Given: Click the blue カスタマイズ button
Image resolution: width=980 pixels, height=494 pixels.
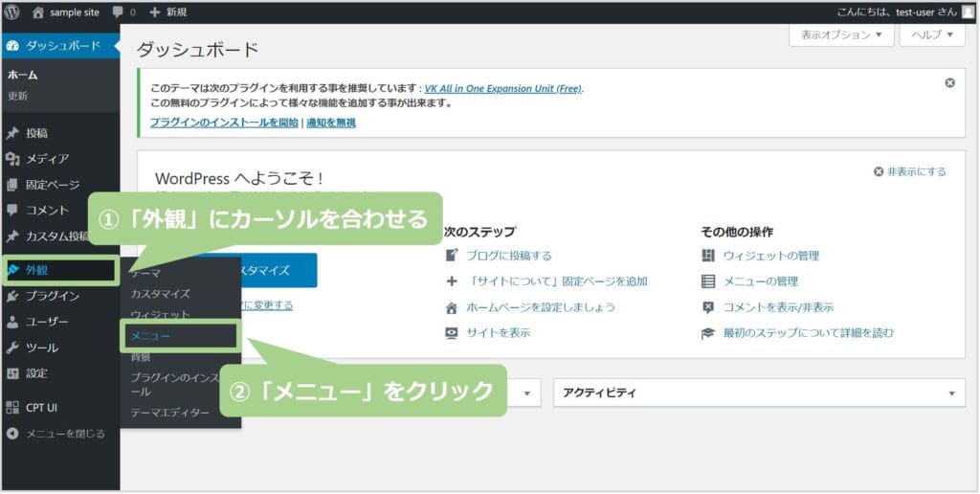Looking at the screenshot, I should coord(278,270).
